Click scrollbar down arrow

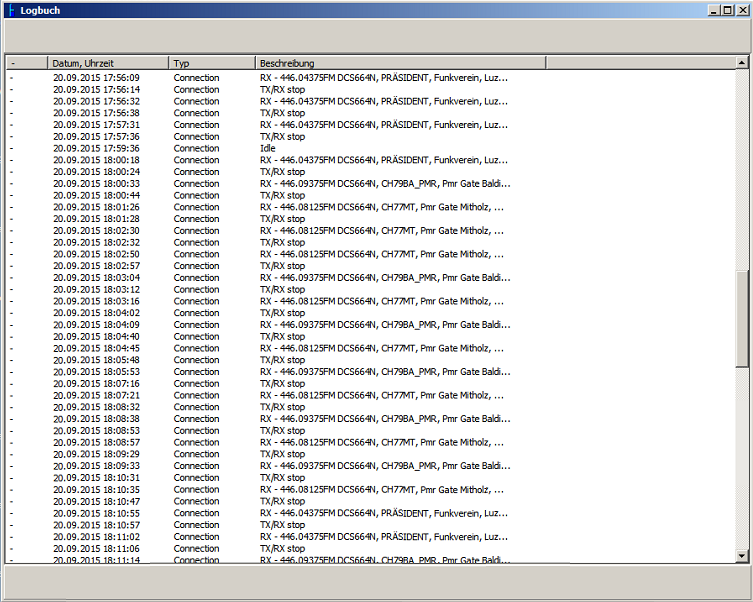pyautogui.click(x=742, y=556)
